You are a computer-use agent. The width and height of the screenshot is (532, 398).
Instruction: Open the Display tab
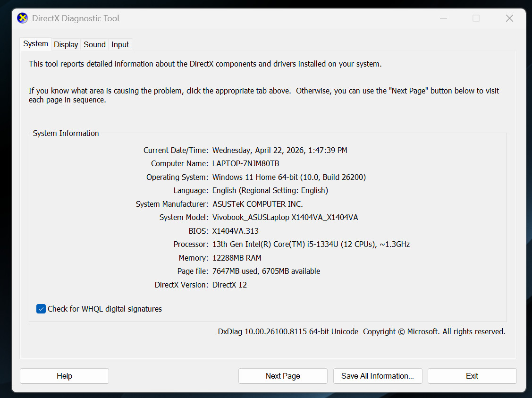pos(66,44)
